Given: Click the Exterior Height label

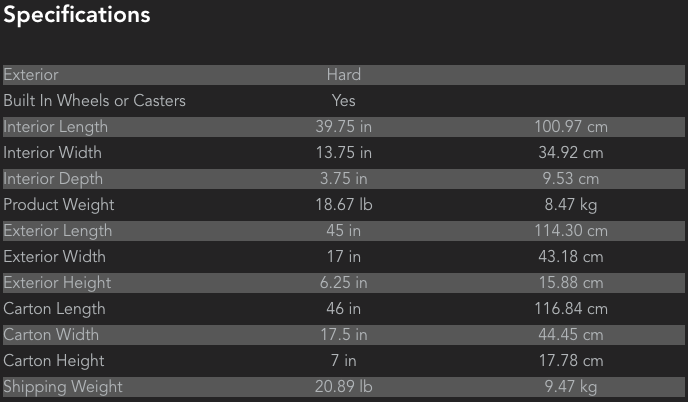Looking at the screenshot, I should pos(57,283).
